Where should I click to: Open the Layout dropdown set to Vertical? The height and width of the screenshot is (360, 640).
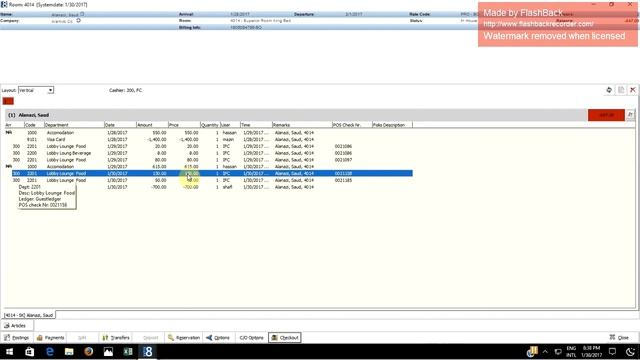point(36,90)
